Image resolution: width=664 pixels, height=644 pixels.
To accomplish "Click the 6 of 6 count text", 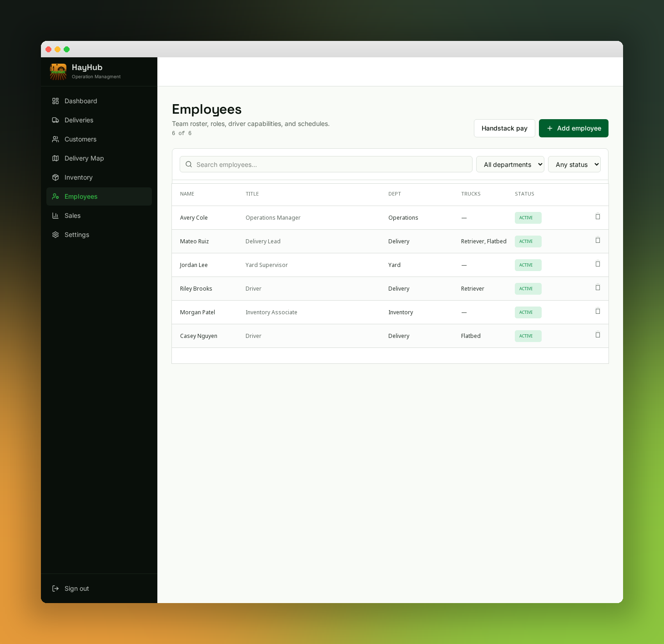I will pos(182,133).
